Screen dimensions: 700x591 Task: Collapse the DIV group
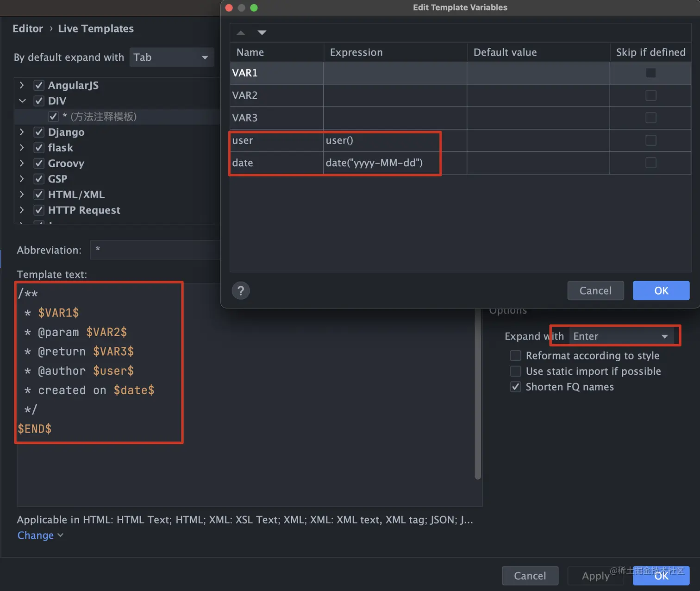click(x=22, y=101)
